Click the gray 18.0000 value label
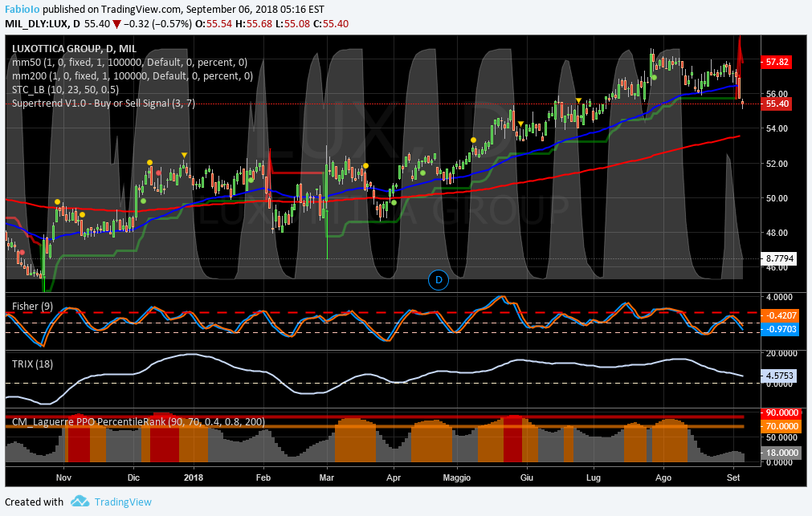This screenshot has height=516, width=812. coord(779,453)
